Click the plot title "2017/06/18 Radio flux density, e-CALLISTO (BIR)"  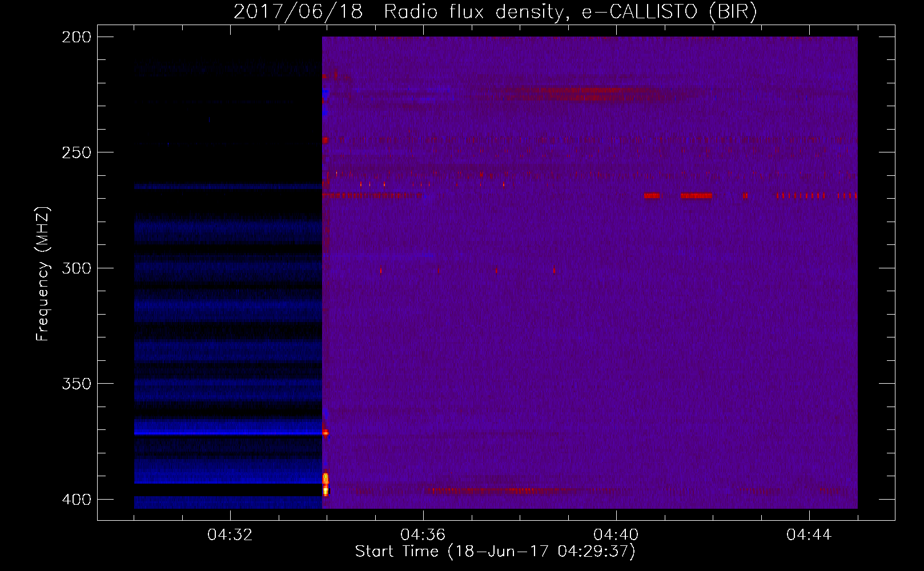(x=495, y=11)
